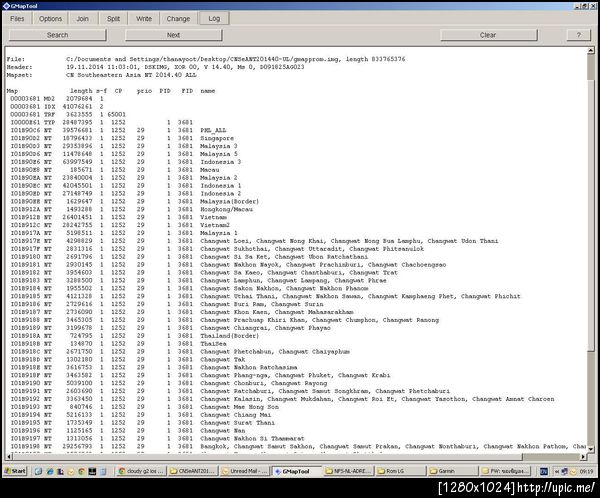Click the Chrome icon in Quick Launch
This screenshot has height=498, width=600.
(81, 471)
